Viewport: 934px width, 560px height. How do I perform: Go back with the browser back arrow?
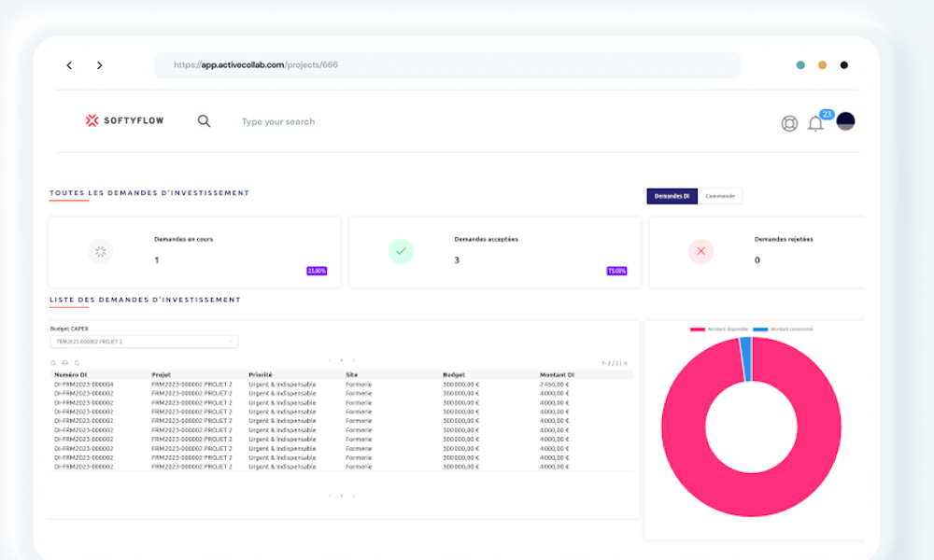coord(69,65)
